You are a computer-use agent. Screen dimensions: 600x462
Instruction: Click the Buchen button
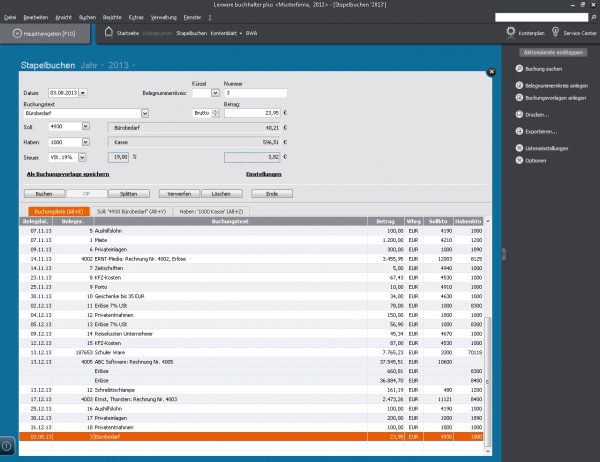44,194
